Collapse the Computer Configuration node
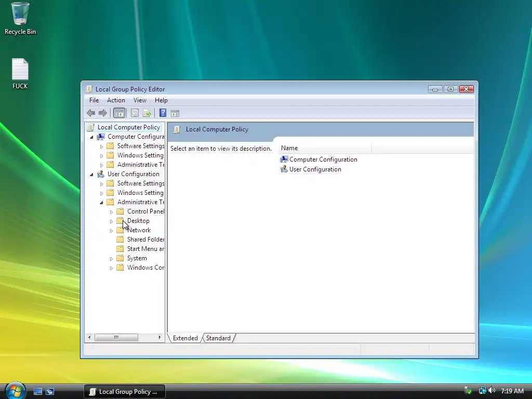The image size is (532, 399). pos(91,137)
